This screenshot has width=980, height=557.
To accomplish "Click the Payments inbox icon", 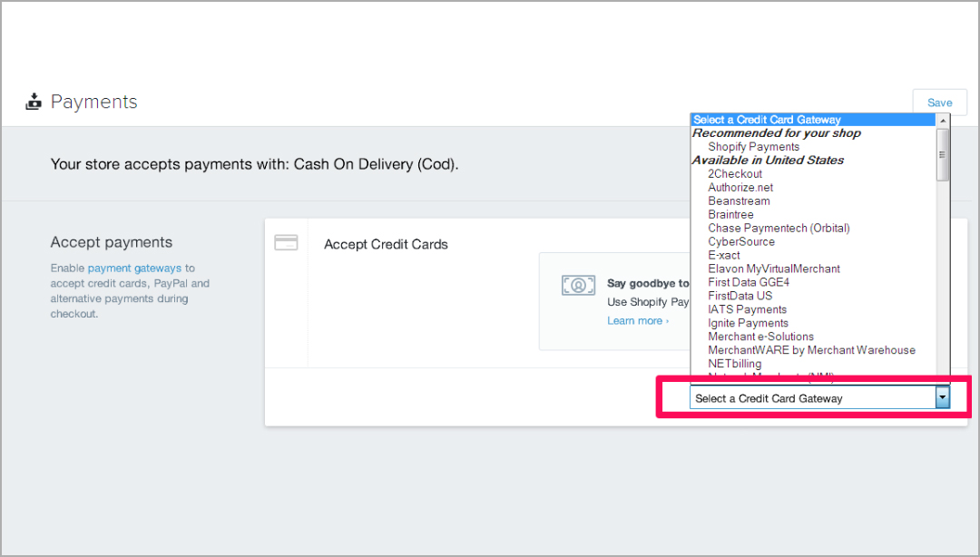I will click(34, 102).
